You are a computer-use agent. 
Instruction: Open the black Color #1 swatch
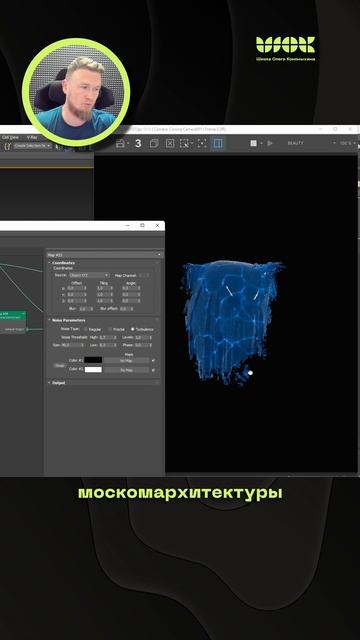[93, 360]
